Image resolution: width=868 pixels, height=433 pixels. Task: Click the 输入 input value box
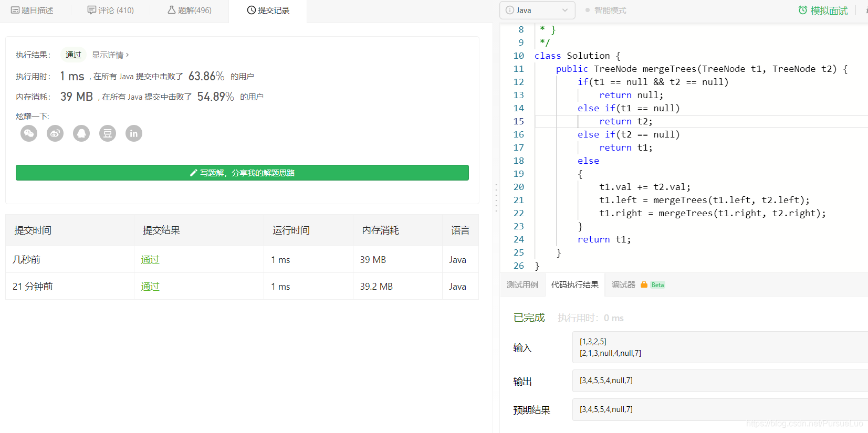pyautogui.click(x=720, y=347)
